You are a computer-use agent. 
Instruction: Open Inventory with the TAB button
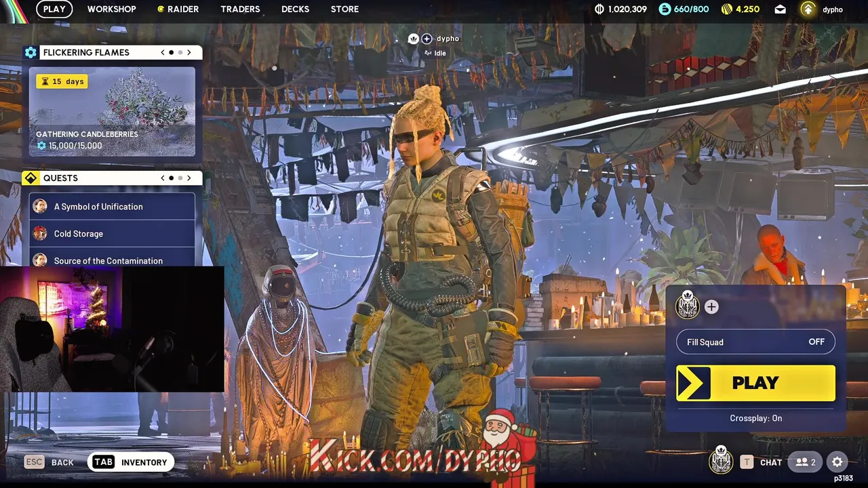(x=131, y=462)
